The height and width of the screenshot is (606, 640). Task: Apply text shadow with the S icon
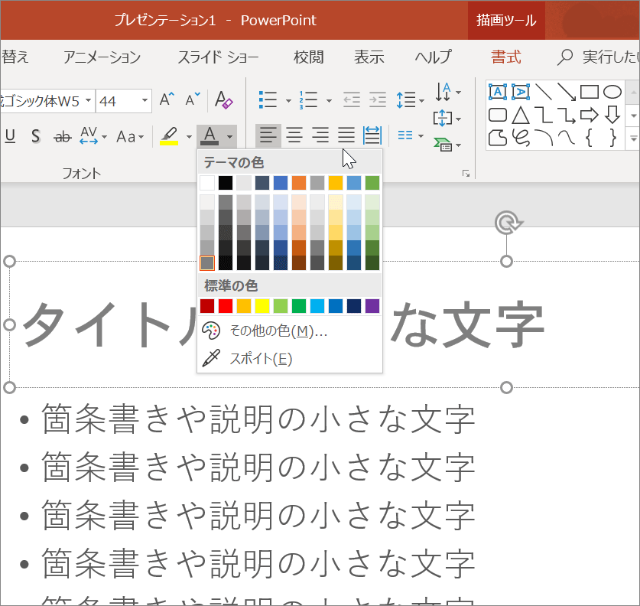34,136
